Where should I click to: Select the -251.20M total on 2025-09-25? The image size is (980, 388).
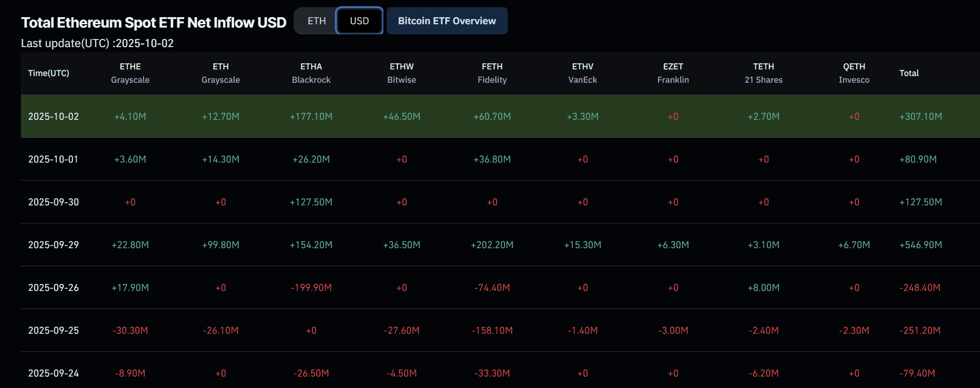(920, 330)
